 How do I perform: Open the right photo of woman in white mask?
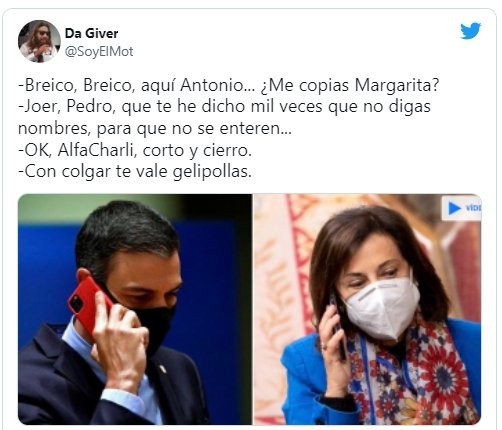367,309
